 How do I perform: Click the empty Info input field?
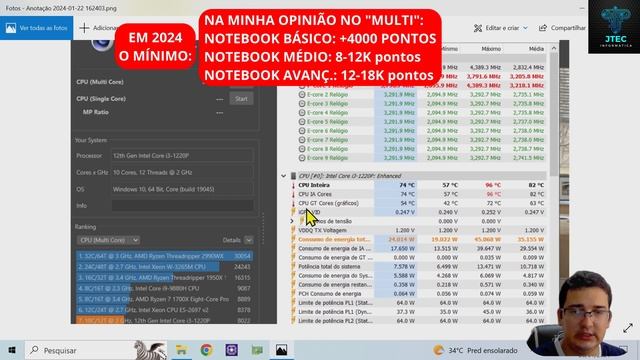182,205
